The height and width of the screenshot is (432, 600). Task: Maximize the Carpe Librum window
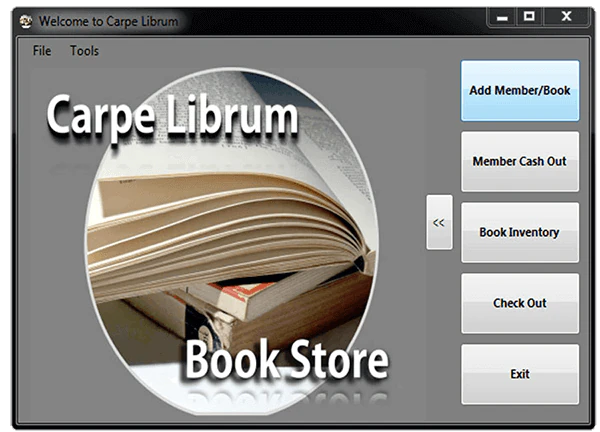coord(529,17)
